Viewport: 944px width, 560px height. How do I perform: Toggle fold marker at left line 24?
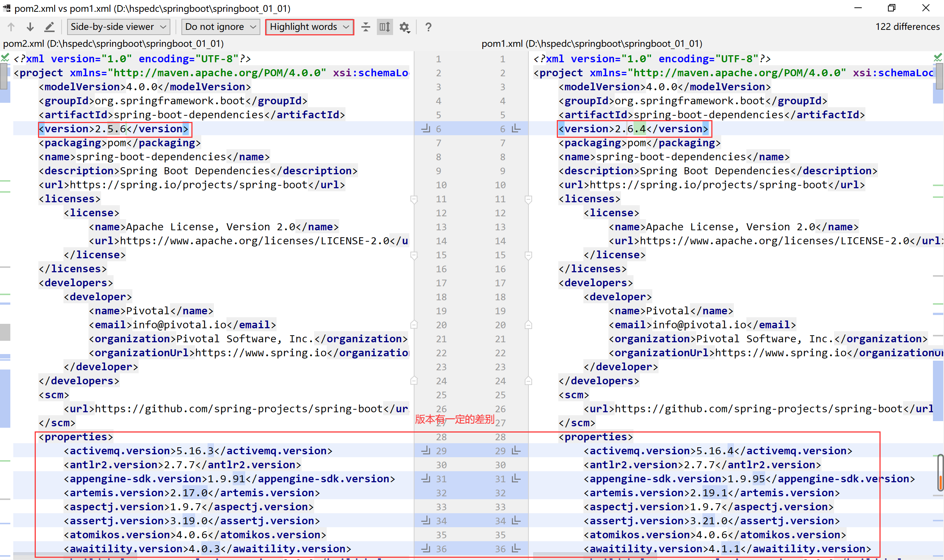point(414,381)
